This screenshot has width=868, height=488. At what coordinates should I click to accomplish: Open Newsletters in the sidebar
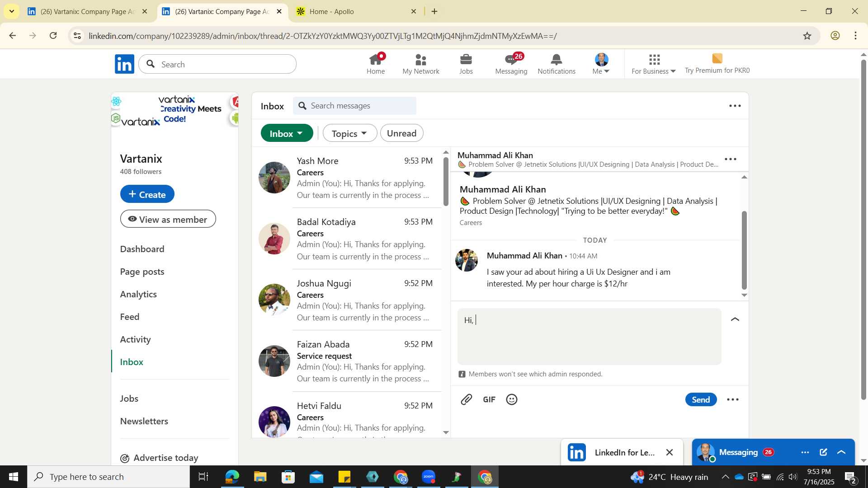[x=144, y=421]
